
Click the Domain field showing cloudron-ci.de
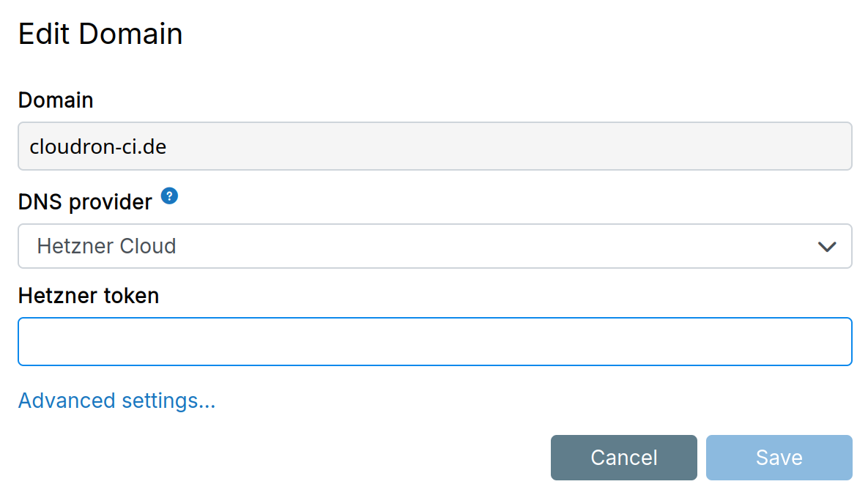pyautogui.click(x=434, y=146)
